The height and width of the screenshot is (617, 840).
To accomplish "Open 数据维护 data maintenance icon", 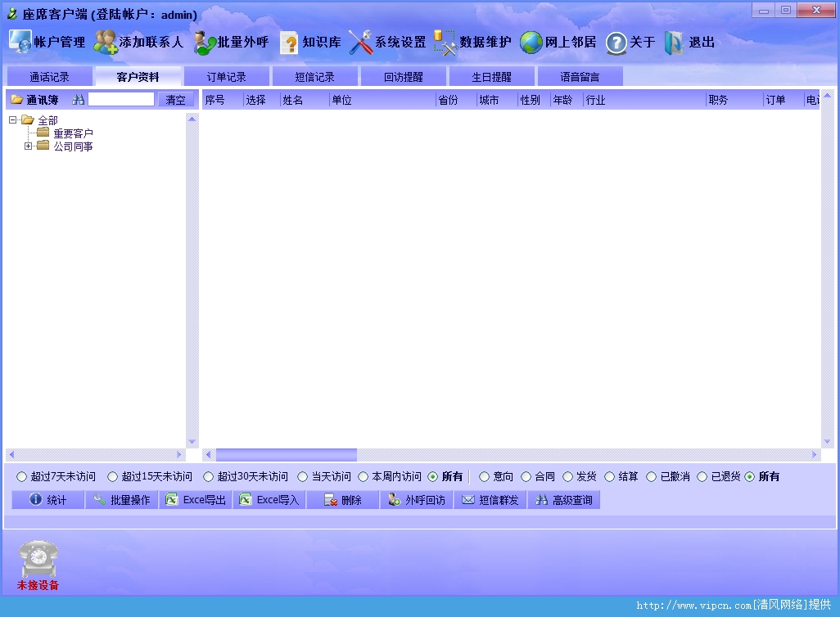I will [x=445, y=43].
